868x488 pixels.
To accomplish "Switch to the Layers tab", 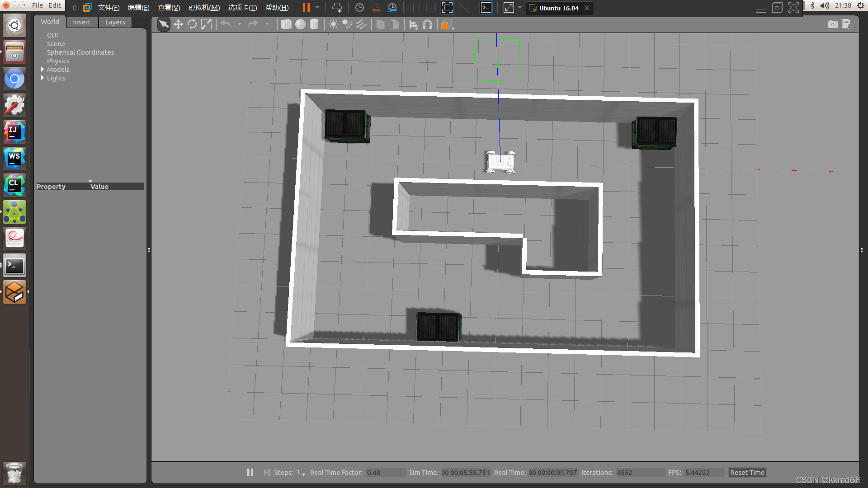I will point(115,22).
